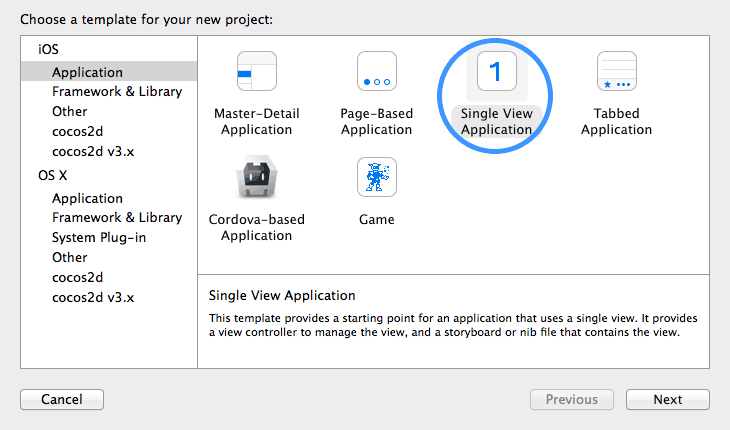The image size is (730, 430).
Task: Select the Master-Detail Application template icon
Action: (256, 72)
